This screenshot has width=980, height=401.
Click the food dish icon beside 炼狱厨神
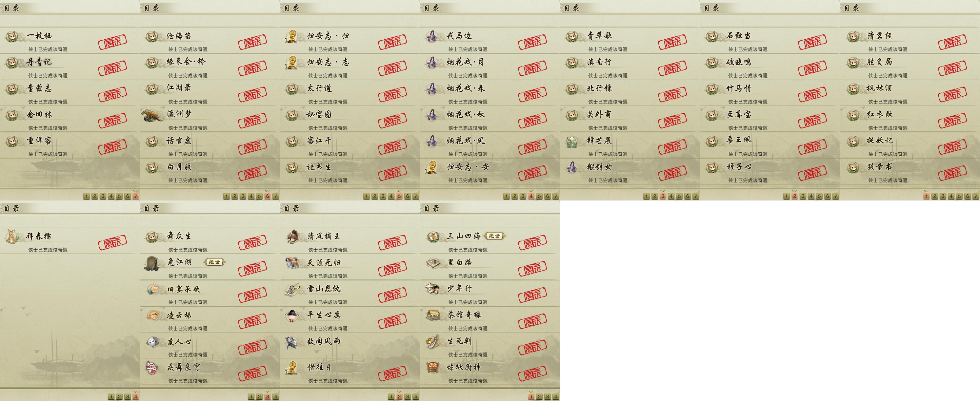pos(432,368)
